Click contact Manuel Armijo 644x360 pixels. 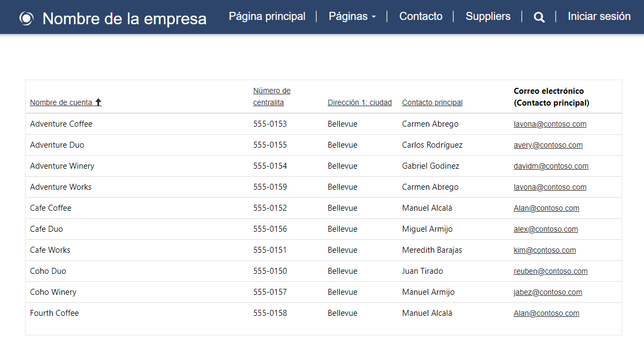click(428, 292)
